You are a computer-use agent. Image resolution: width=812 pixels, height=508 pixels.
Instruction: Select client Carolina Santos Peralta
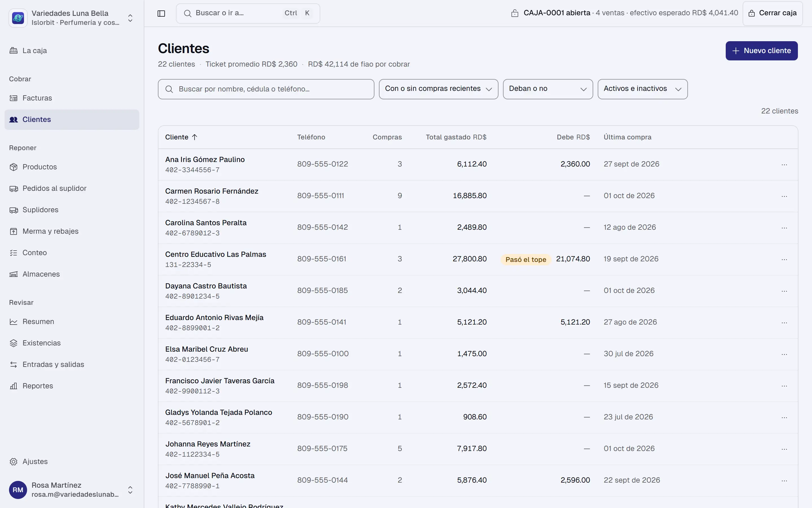206,223
